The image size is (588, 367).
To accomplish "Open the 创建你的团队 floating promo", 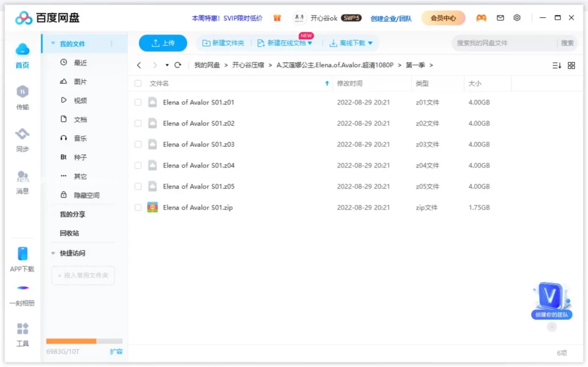I will point(551,300).
